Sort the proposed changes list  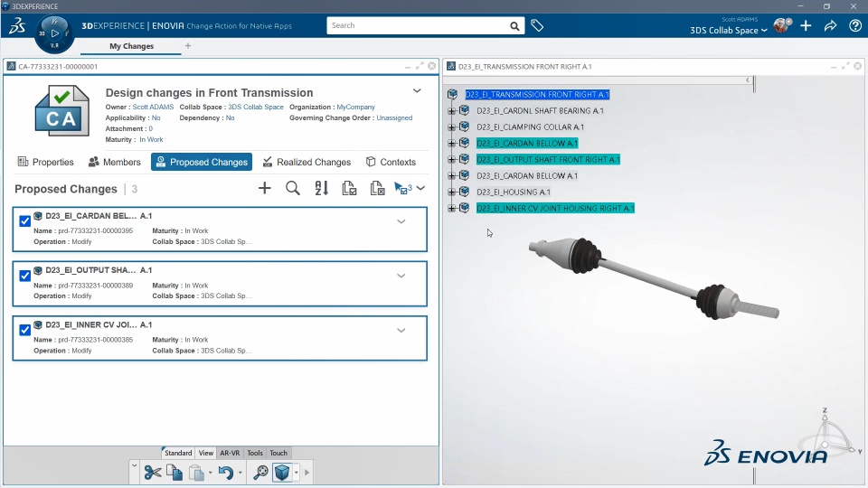tap(321, 188)
